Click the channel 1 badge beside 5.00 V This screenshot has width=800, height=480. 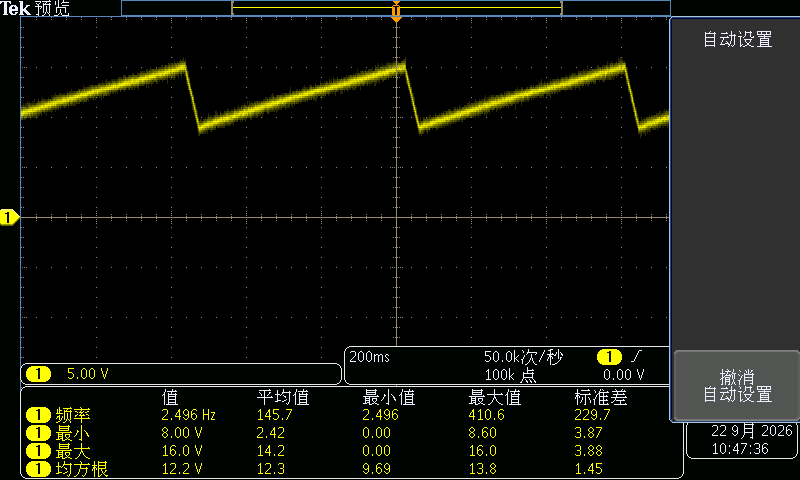pyautogui.click(x=38, y=374)
